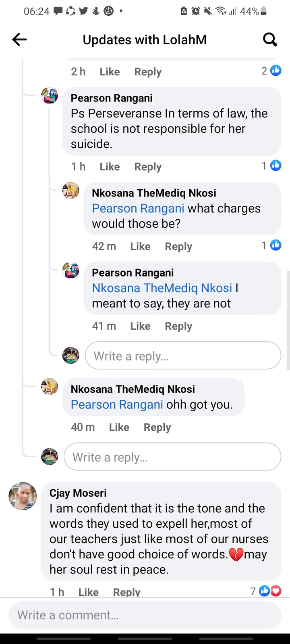The image size is (290, 644).
Task: Open search with the magnifier icon
Action: pos(270,39)
